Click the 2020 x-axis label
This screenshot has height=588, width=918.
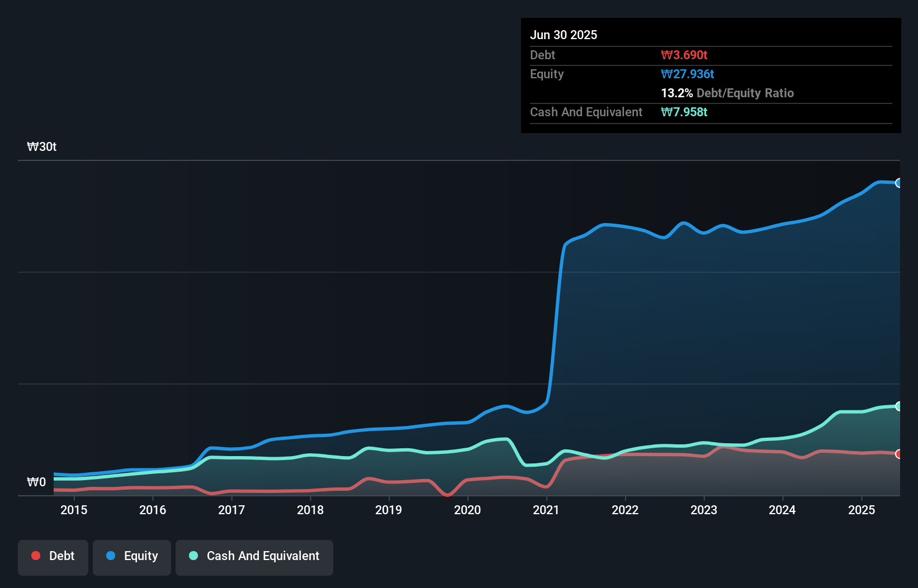pos(467,510)
